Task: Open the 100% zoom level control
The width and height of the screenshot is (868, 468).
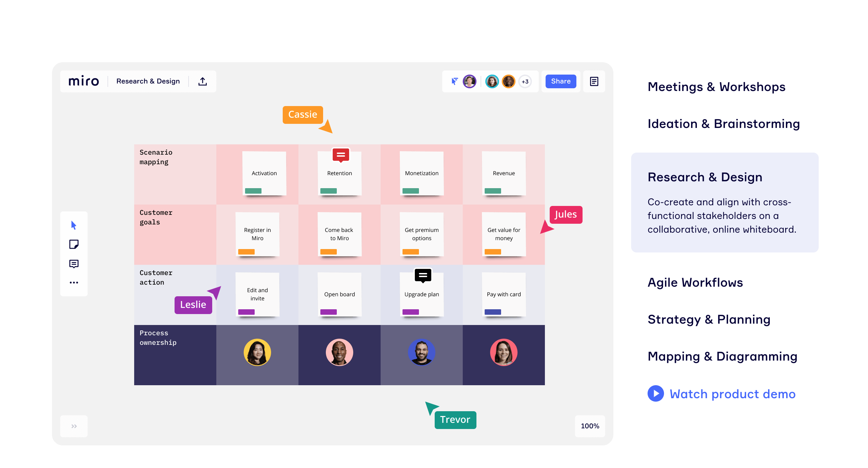Action: [x=590, y=426]
